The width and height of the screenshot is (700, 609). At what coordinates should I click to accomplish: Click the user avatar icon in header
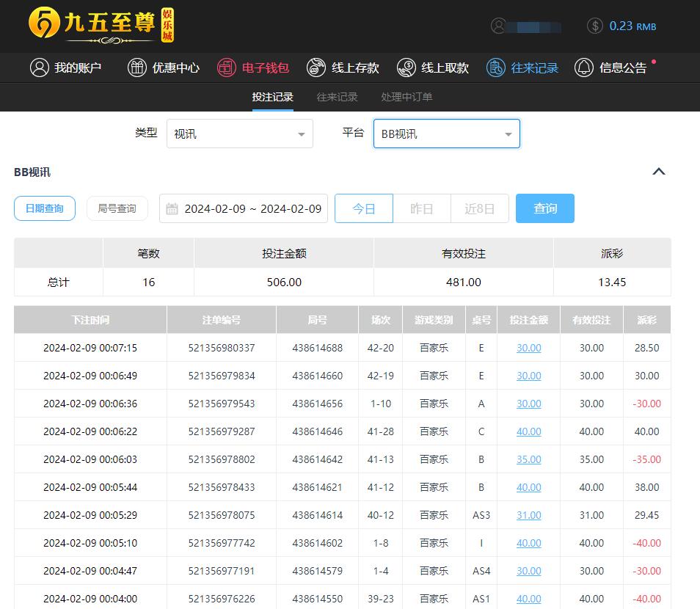(498, 26)
